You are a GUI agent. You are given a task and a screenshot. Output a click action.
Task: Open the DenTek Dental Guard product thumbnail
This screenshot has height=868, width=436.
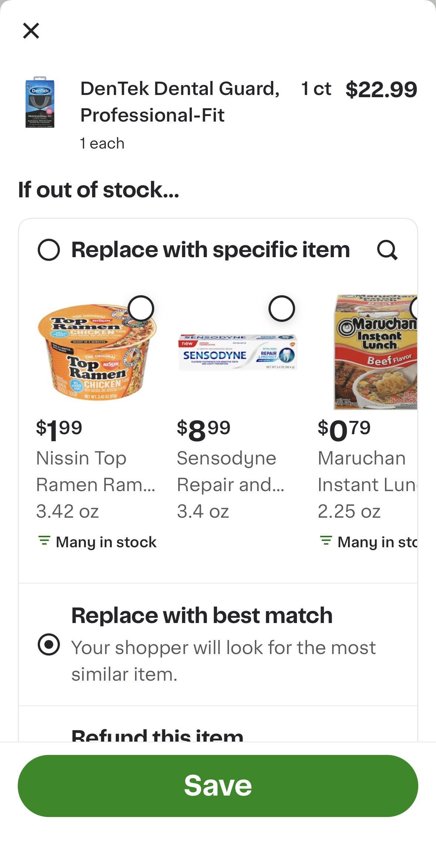point(40,102)
